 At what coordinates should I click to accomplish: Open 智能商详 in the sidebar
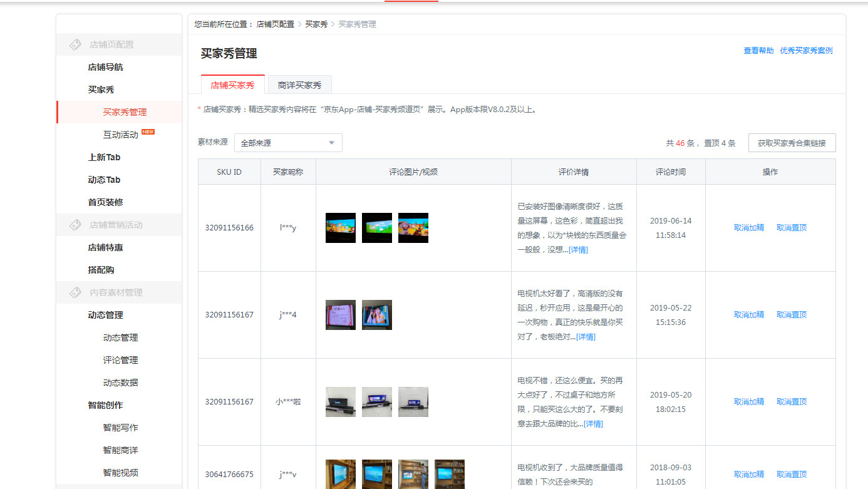[120, 450]
